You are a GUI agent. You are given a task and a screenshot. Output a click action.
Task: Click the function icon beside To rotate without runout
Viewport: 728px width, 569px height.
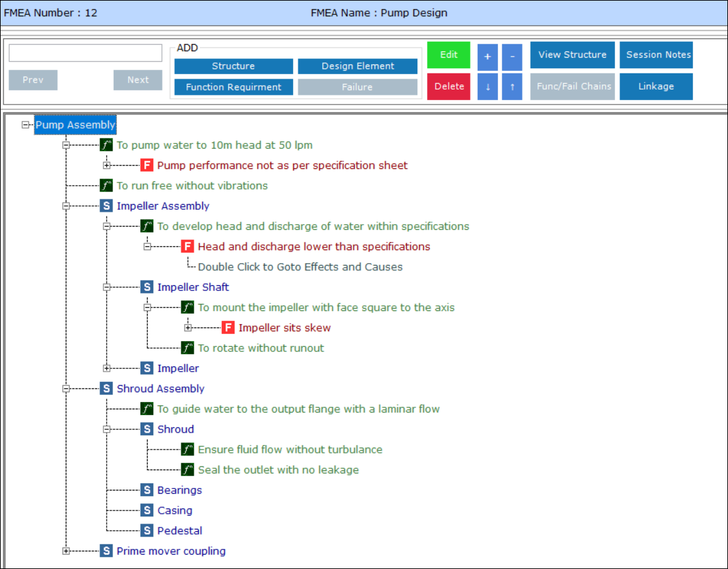187,348
